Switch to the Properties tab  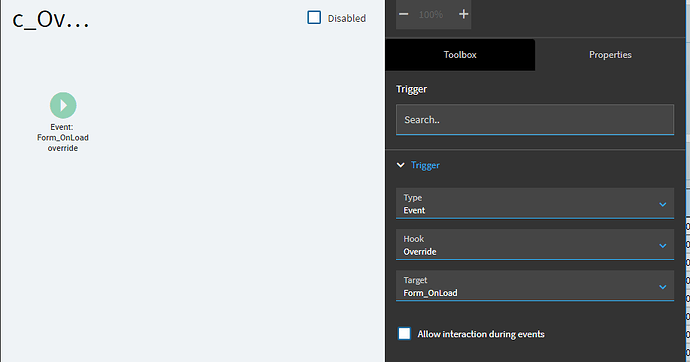[610, 55]
